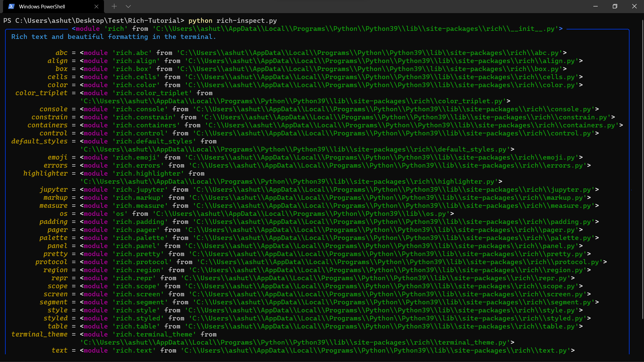
Task: Close the Windows PowerShell tab
Action: [96, 6]
